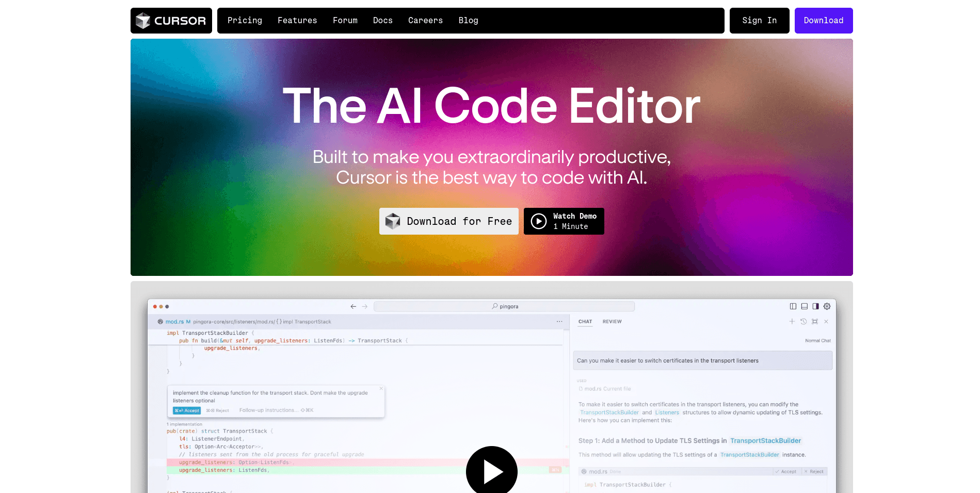Viewport: 980px width, 493px height.
Task: Accept the inline edit suggestion
Action: [x=187, y=410]
